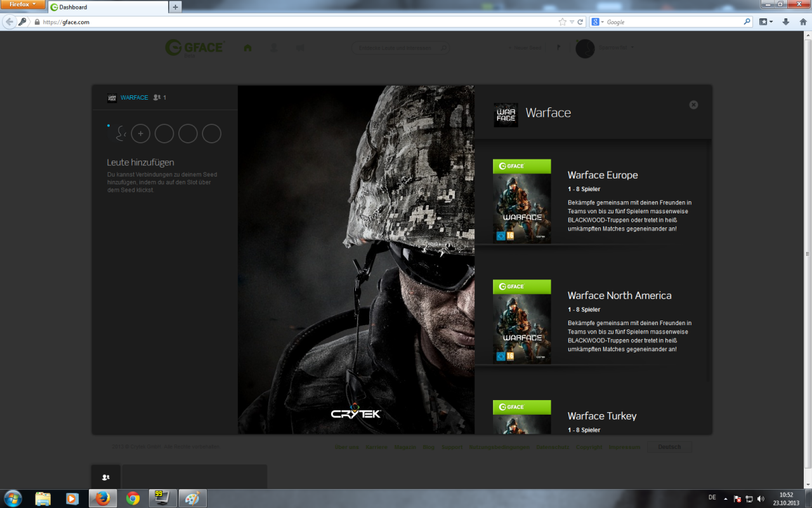
Task: Open the Bookmarks menu button
Action: (x=766, y=22)
